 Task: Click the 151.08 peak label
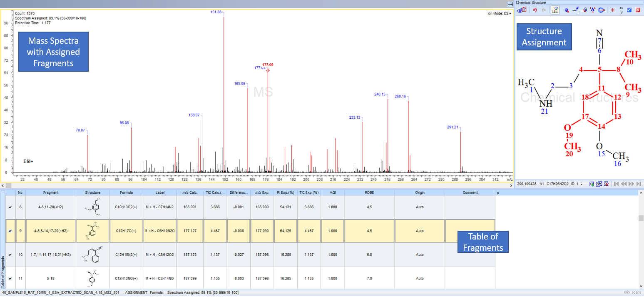pos(216,12)
